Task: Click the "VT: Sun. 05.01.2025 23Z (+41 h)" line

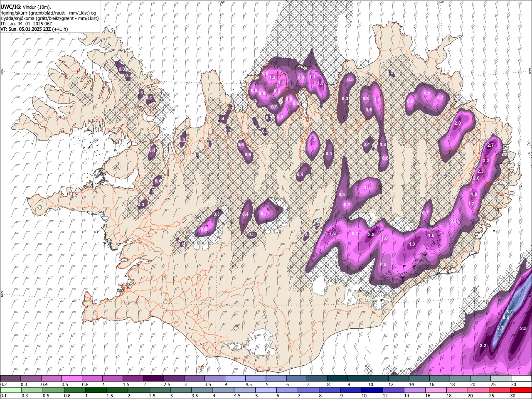Action: [34, 29]
